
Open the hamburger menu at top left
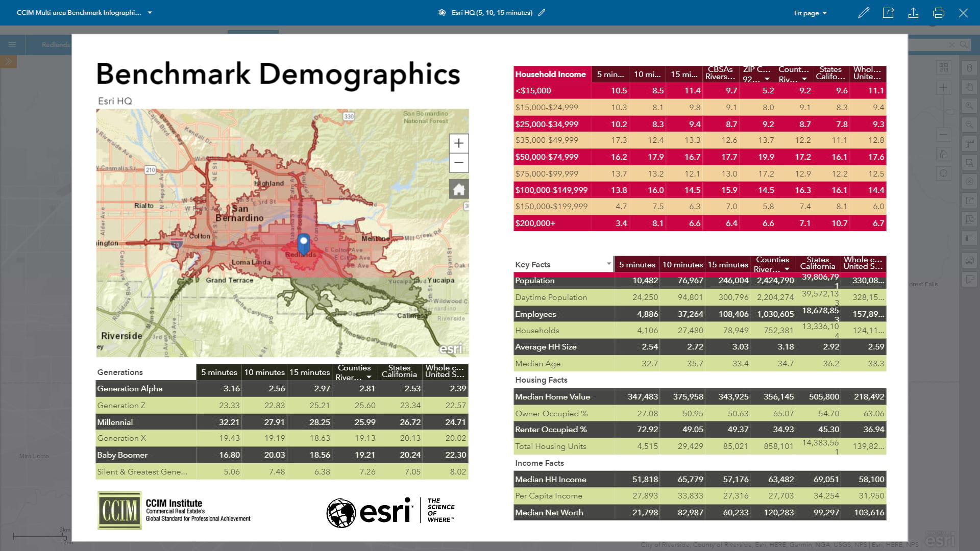coord(12,44)
